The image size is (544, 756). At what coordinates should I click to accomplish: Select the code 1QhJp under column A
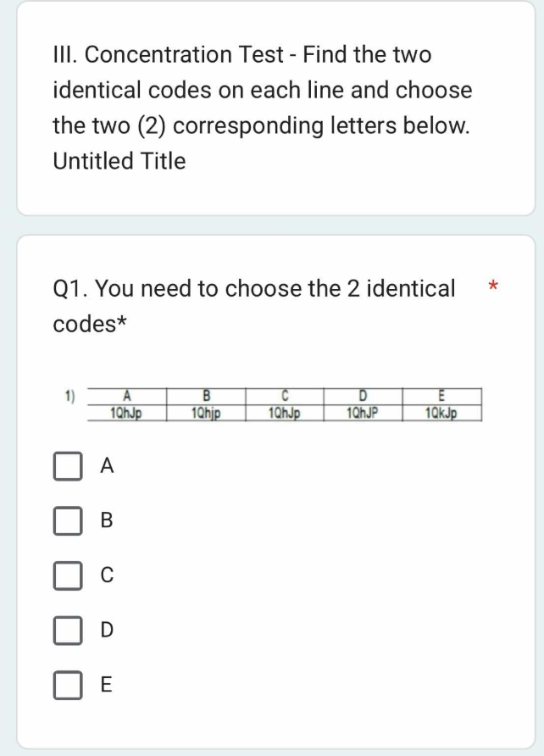127,413
